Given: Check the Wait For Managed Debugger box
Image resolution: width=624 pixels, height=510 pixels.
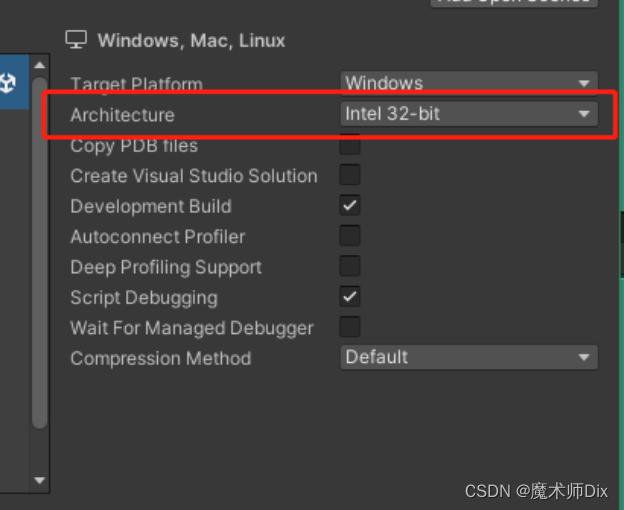Looking at the screenshot, I should pos(350,327).
